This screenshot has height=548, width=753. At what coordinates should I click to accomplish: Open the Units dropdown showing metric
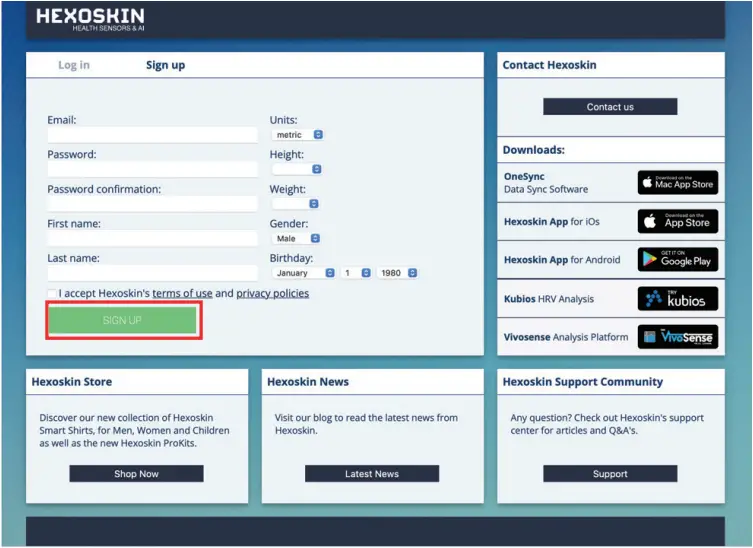[x=297, y=135]
